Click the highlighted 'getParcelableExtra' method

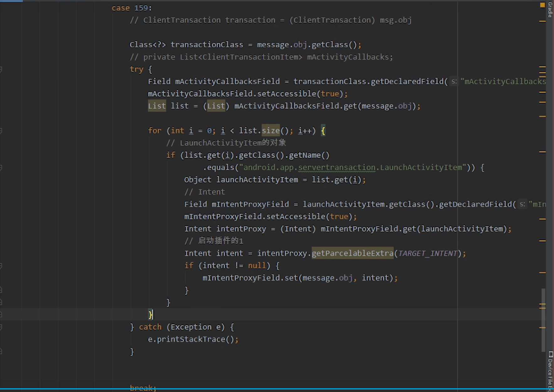pyautogui.click(x=352, y=253)
